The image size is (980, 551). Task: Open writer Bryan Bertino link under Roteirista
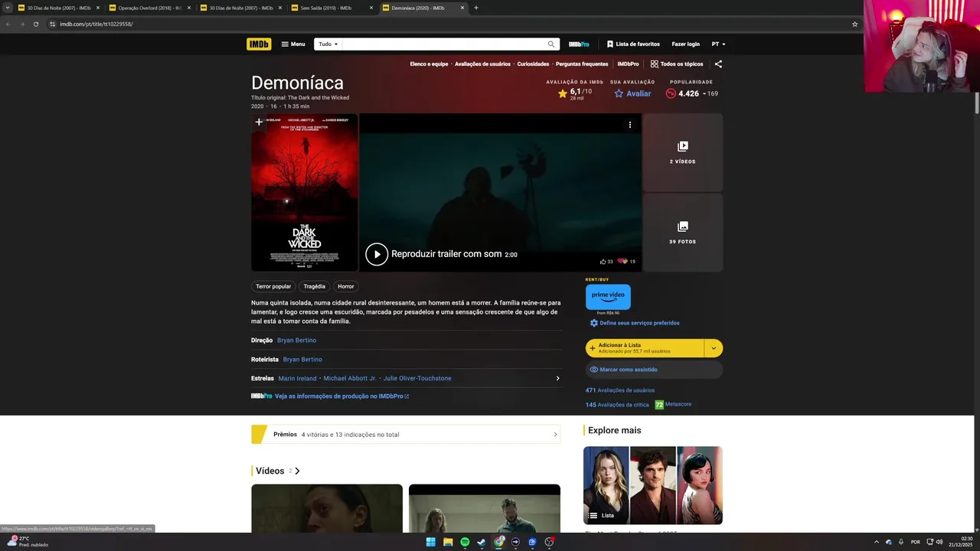302,359
